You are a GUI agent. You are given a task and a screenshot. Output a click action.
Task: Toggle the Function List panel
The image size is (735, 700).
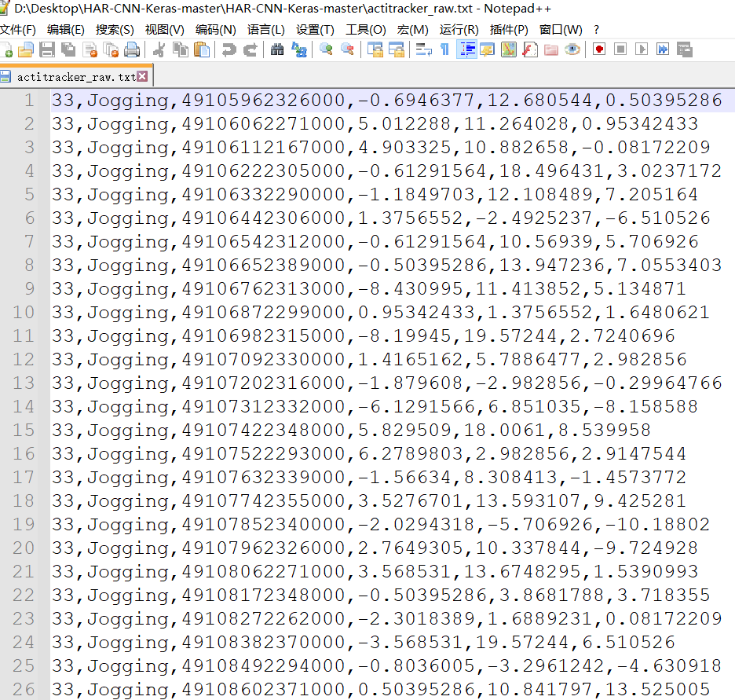530,49
